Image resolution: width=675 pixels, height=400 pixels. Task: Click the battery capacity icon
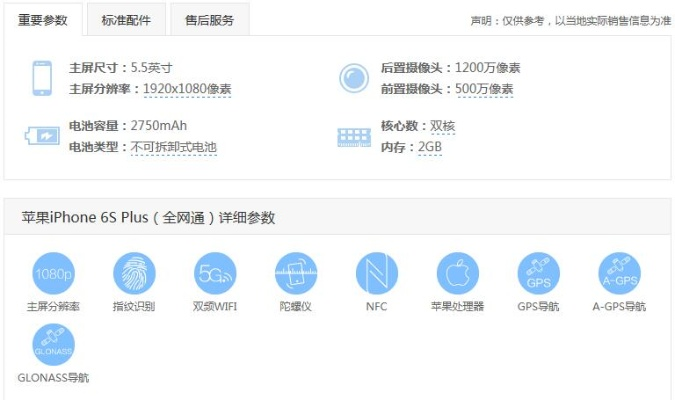42,136
